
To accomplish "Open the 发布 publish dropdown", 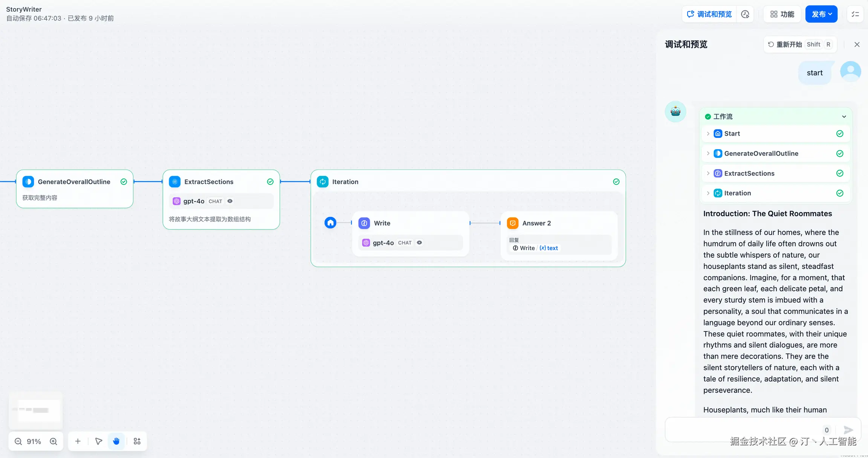I will point(821,14).
